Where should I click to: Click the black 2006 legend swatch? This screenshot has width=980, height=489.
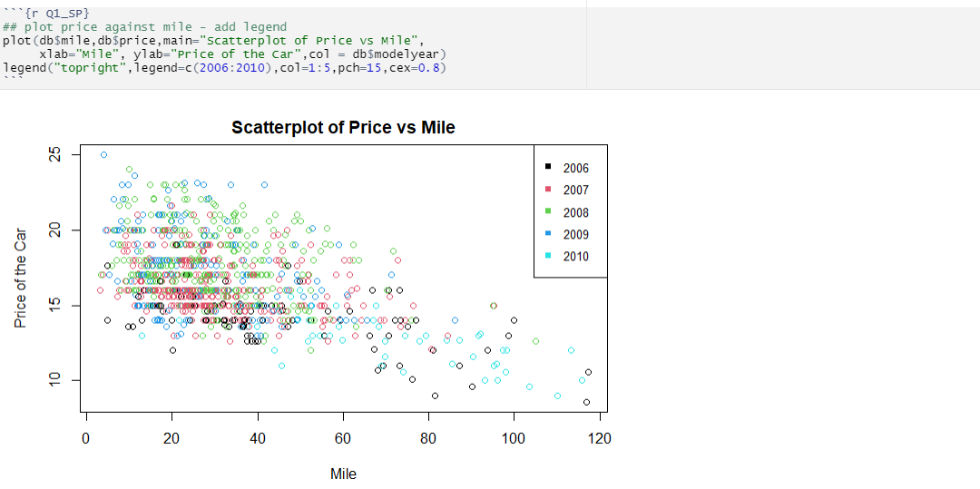[548, 167]
